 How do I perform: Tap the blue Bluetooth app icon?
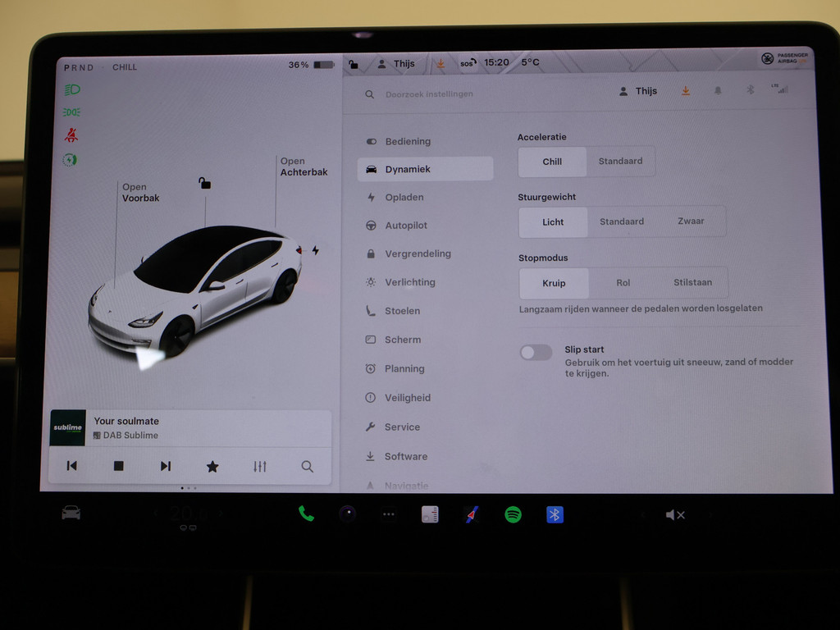tap(555, 514)
